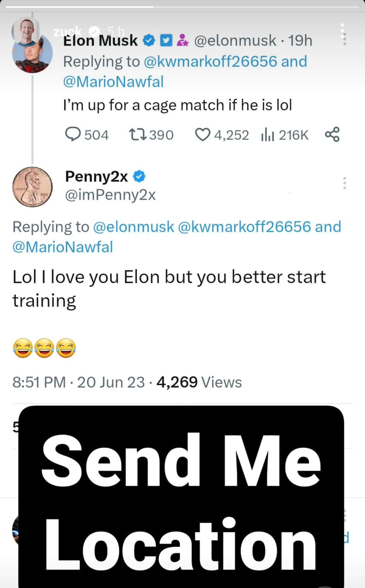Retweet Elon Musk's cage match tweet
The width and height of the screenshot is (365, 588).
[x=138, y=135]
